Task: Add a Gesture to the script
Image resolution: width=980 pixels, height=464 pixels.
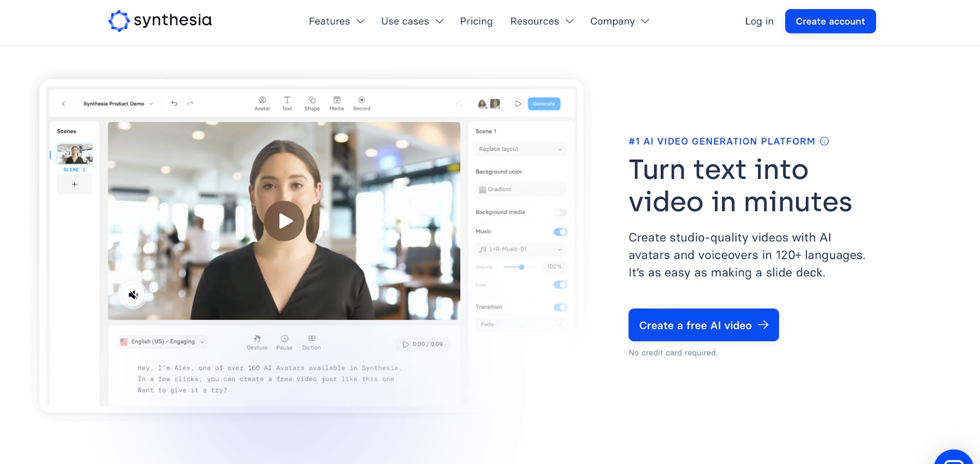Action: pyautogui.click(x=257, y=339)
